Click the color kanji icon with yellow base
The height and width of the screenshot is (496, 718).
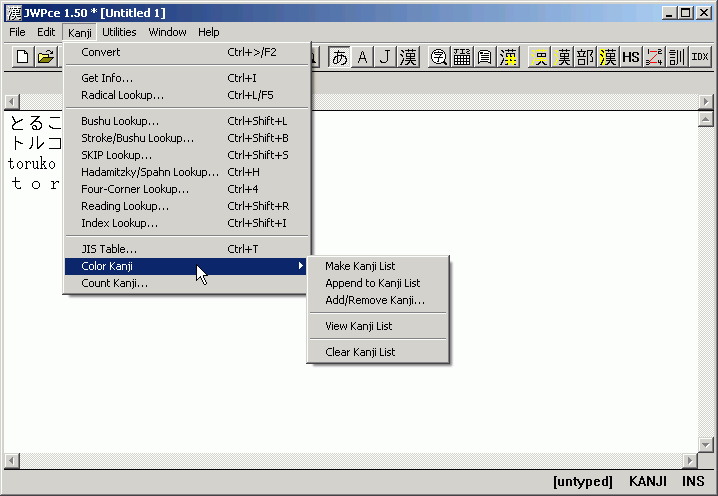tap(508, 57)
